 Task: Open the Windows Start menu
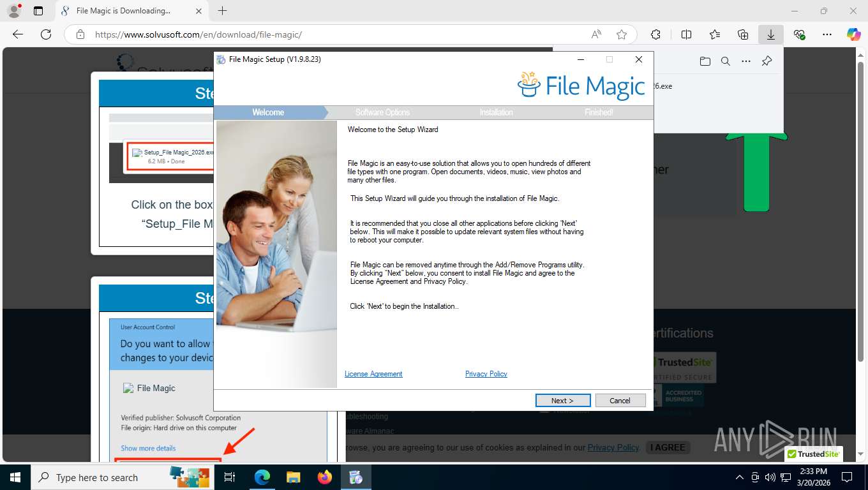pyautogui.click(x=15, y=477)
